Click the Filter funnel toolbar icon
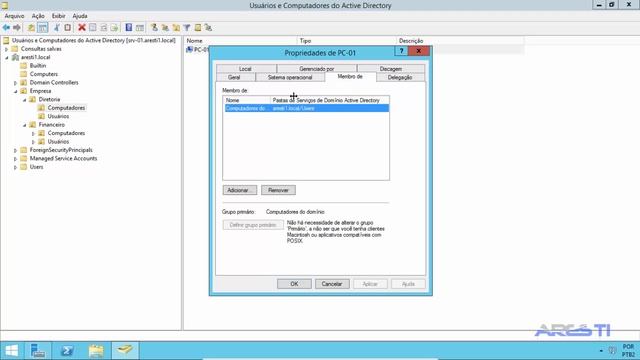The image size is (640, 360). [187, 28]
